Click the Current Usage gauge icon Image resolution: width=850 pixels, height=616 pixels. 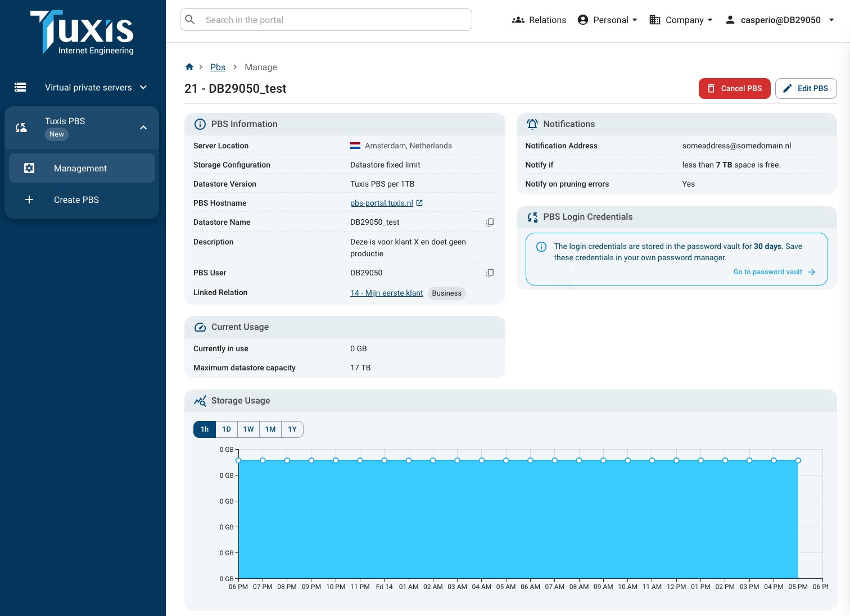(200, 327)
